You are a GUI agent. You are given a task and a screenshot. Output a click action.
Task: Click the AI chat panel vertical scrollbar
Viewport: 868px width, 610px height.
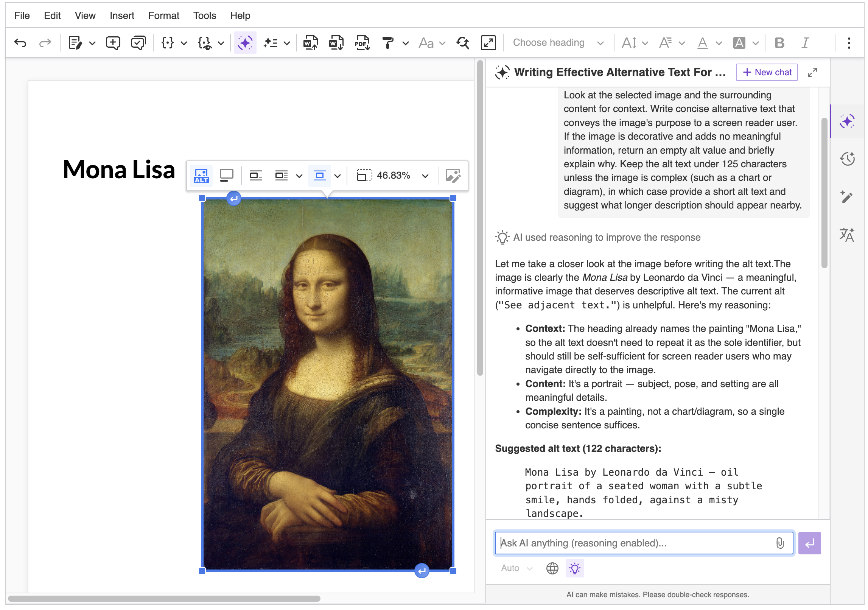point(824,193)
